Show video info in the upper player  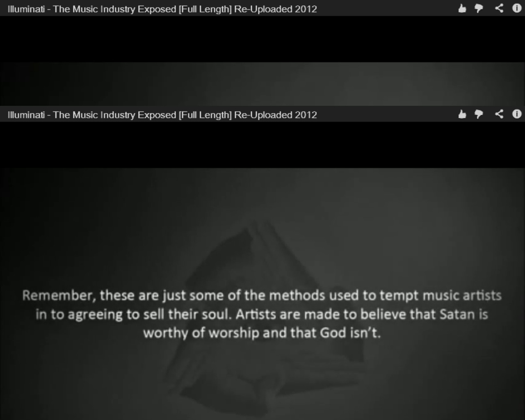(x=517, y=8)
